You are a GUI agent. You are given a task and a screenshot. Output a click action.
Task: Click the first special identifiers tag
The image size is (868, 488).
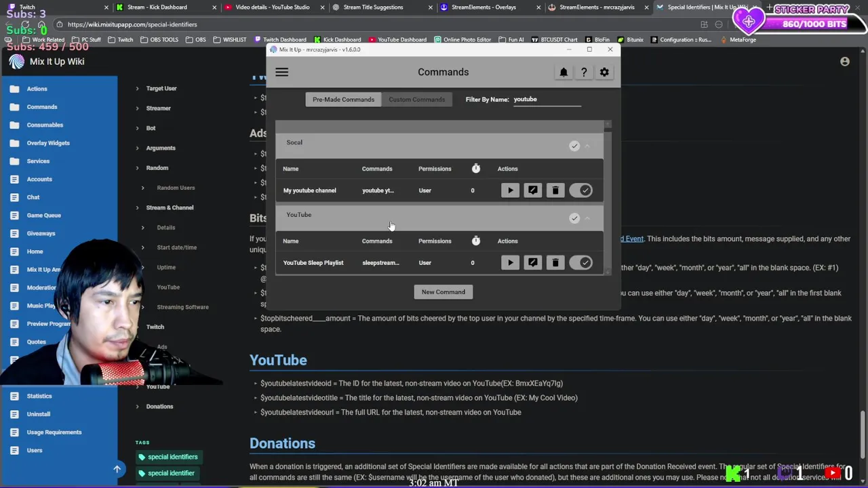[168, 457]
